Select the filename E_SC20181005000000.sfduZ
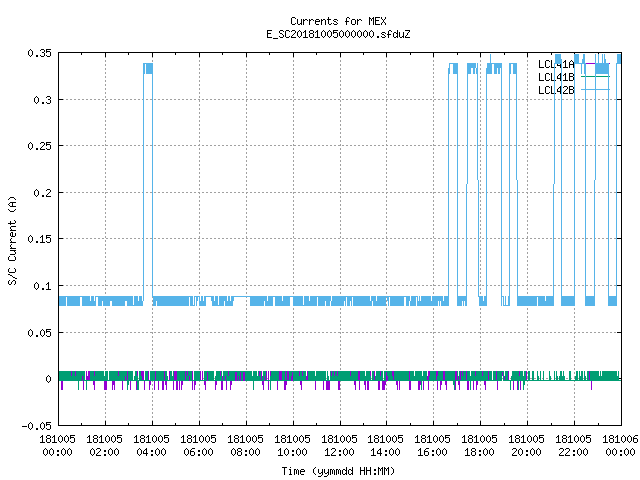640x480 pixels. (x=338, y=34)
